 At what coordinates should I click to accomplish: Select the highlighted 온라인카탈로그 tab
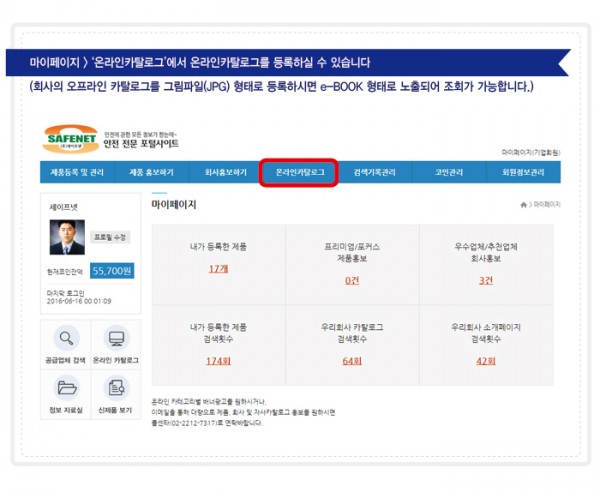299,172
